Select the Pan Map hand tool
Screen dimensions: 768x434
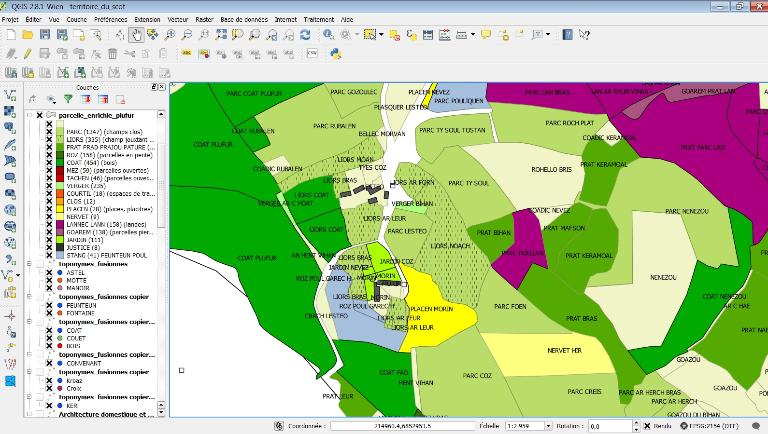tap(136, 34)
